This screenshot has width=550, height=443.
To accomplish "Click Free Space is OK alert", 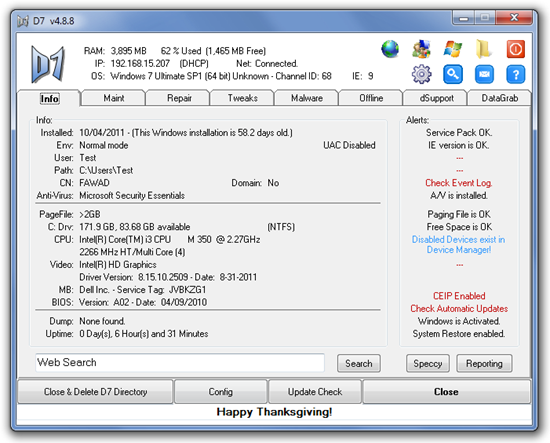I will click(x=459, y=227).
